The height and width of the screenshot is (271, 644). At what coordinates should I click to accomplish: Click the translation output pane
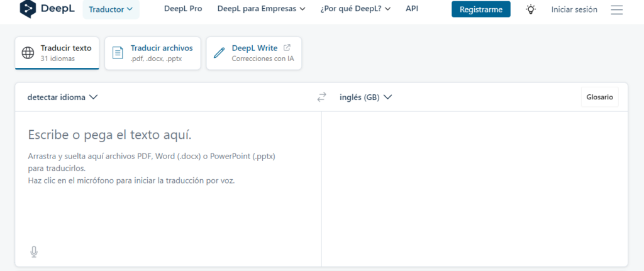point(475,189)
